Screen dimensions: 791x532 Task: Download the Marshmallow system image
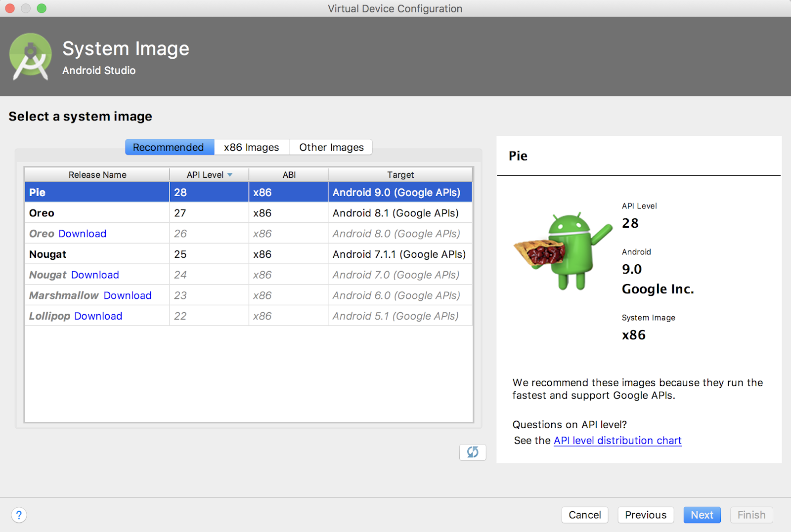128,295
